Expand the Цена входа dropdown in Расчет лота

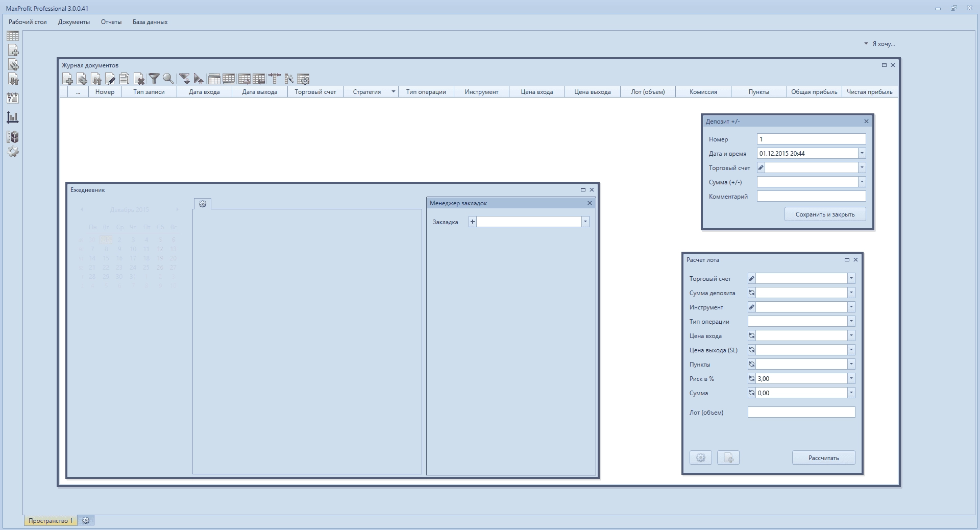(x=851, y=335)
